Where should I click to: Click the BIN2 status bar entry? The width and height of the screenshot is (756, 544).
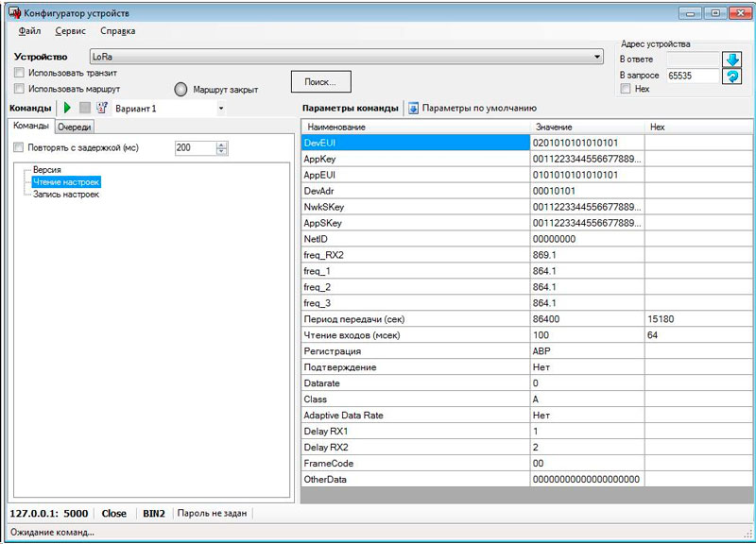(154, 514)
